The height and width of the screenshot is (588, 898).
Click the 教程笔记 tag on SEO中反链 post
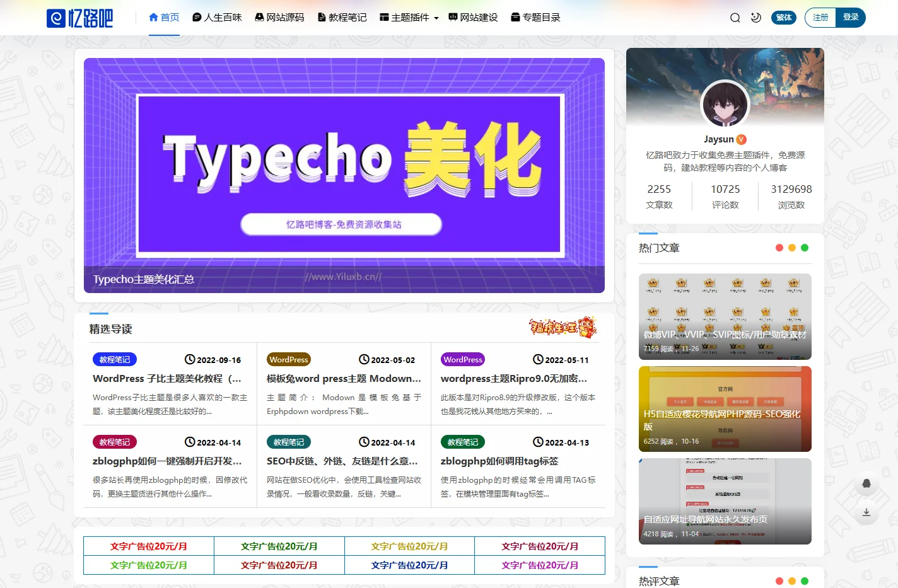[289, 442]
